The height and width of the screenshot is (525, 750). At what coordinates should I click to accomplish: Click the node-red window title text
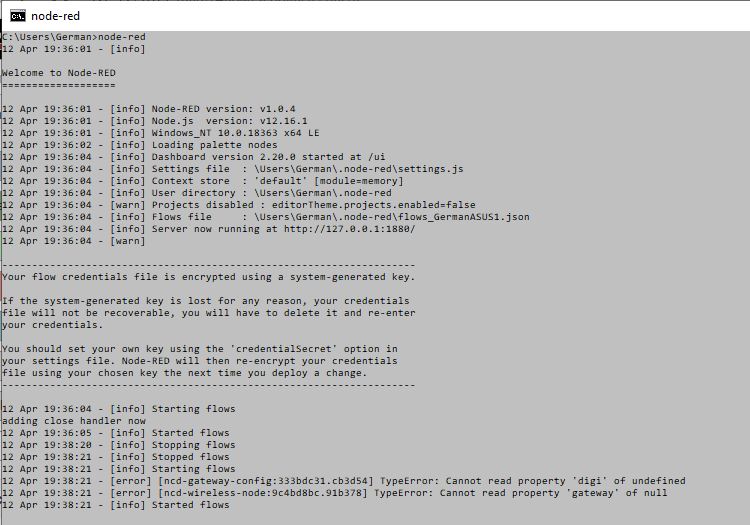pyautogui.click(x=55, y=16)
